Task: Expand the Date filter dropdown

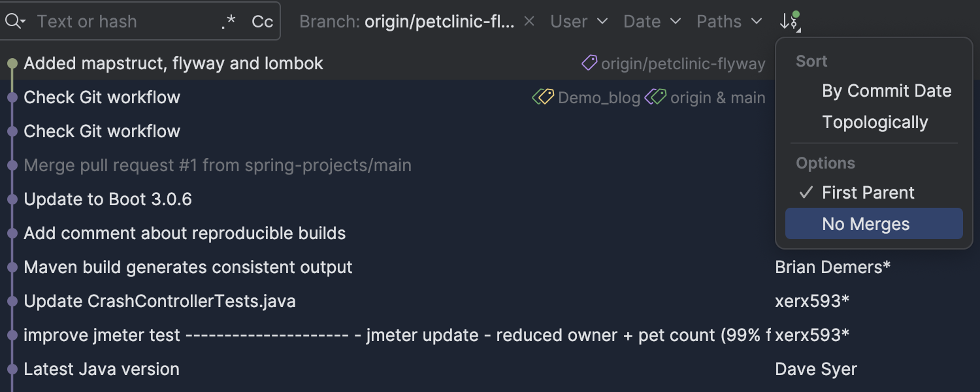Action: tap(652, 22)
